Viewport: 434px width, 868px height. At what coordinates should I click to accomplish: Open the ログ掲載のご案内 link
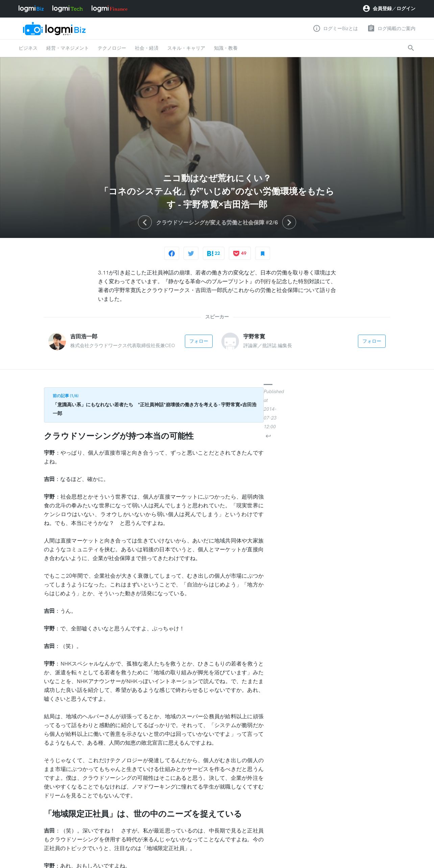pyautogui.click(x=396, y=28)
